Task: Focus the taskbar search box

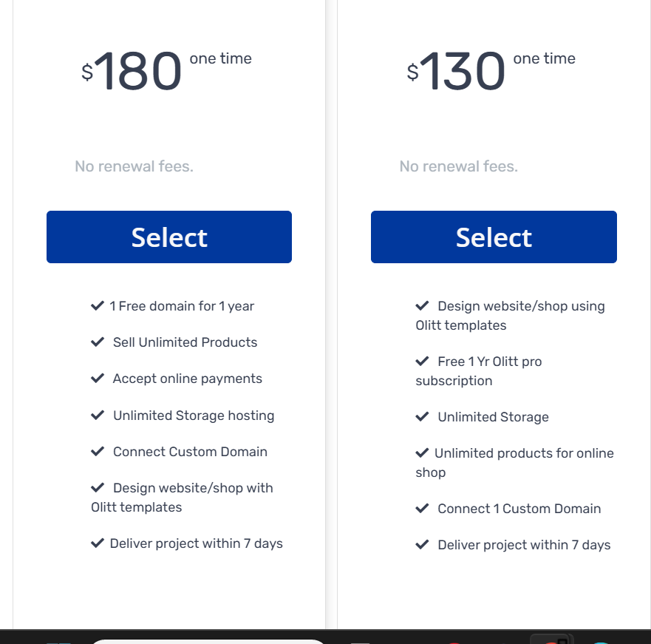Action: [207, 640]
